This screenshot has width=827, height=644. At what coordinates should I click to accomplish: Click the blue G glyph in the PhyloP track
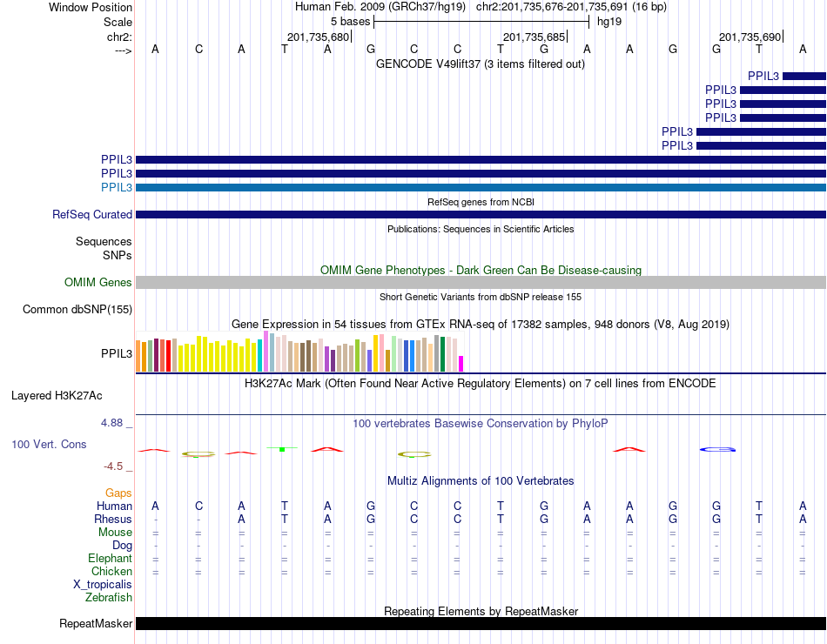click(x=717, y=449)
